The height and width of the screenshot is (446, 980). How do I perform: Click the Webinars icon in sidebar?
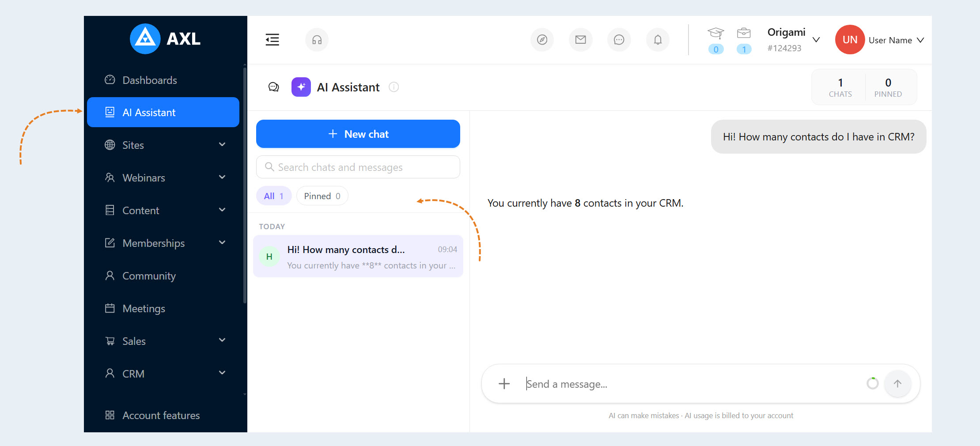(x=110, y=178)
